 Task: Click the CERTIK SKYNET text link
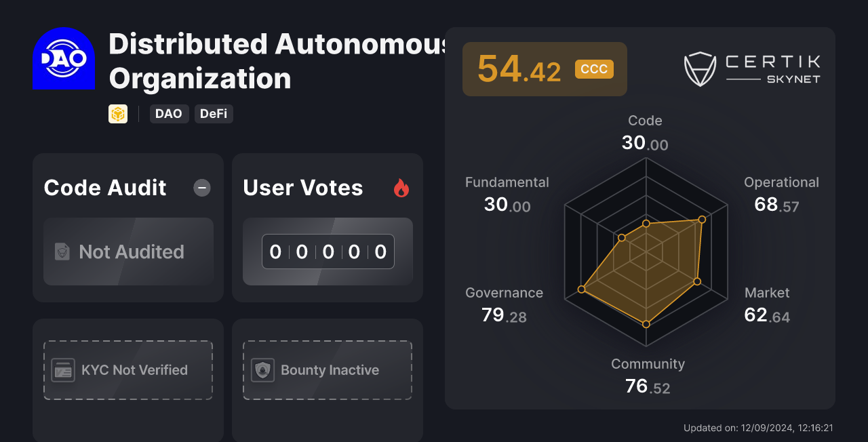point(772,68)
